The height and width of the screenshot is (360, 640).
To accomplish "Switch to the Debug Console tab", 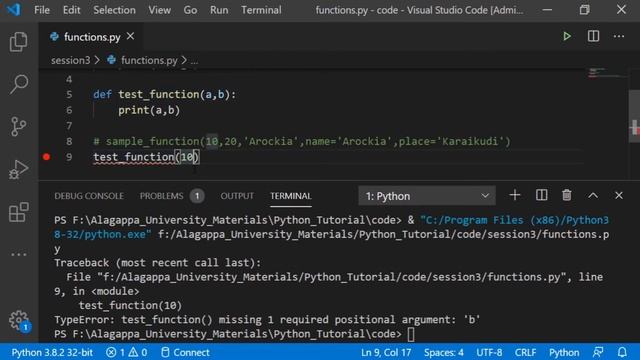I will tap(89, 196).
